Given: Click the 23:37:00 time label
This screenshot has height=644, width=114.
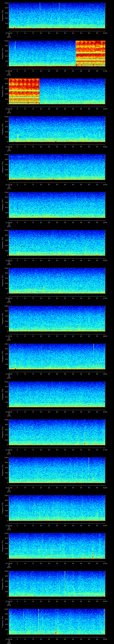Looking at the screenshot, I should pyautogui.click(x=9, y=336).
